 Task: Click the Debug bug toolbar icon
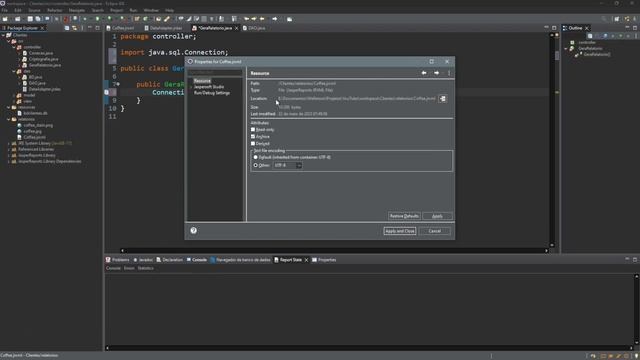[85, 19]
